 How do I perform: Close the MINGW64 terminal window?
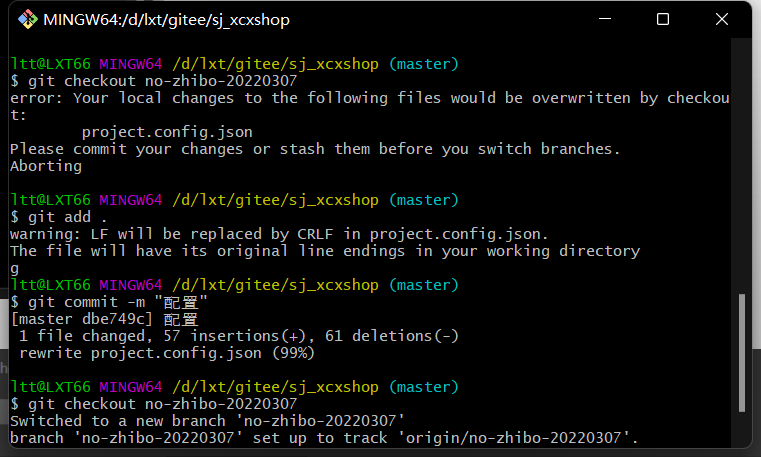[x=722, y=19]
